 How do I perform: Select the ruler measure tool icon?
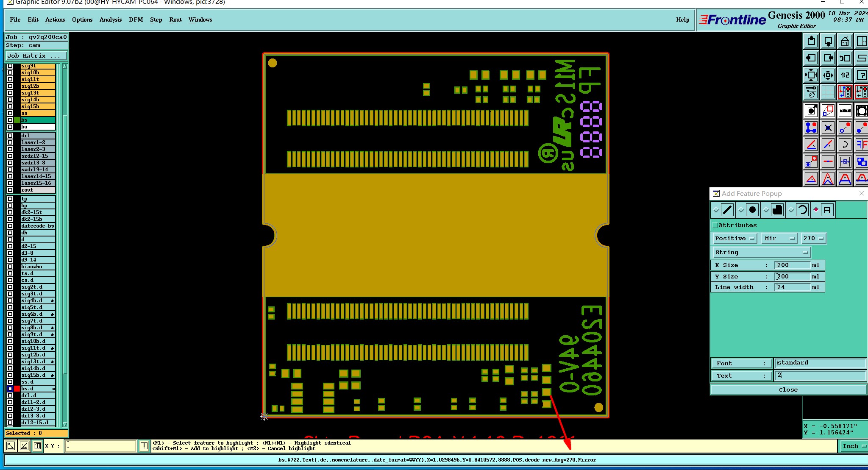(845, 111)
